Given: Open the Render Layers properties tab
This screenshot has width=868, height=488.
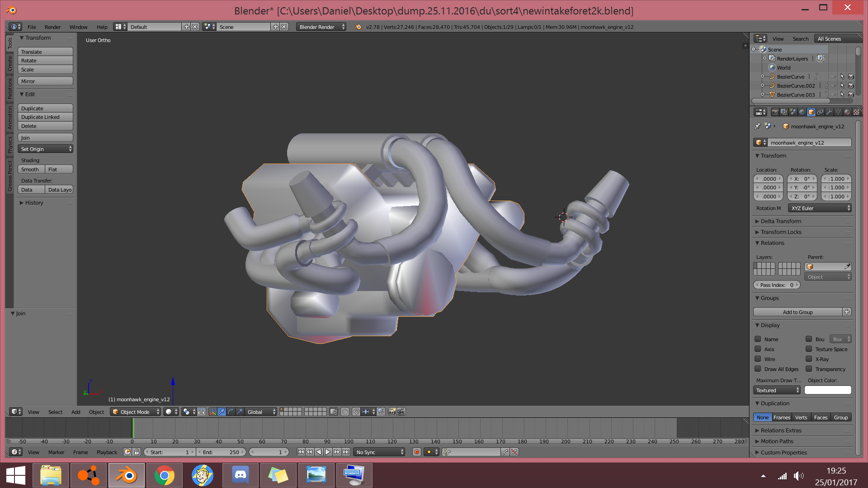Looking at the screenshot, I should [784, 112].
